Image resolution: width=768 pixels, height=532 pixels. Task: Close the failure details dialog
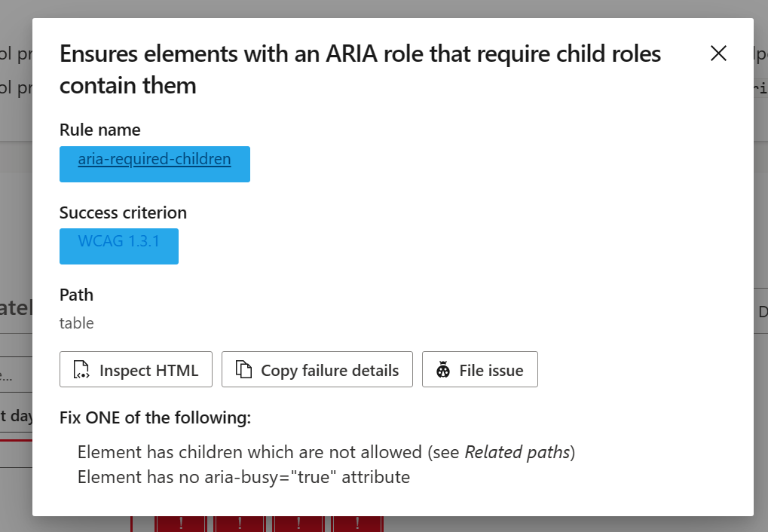coord(718,54)
